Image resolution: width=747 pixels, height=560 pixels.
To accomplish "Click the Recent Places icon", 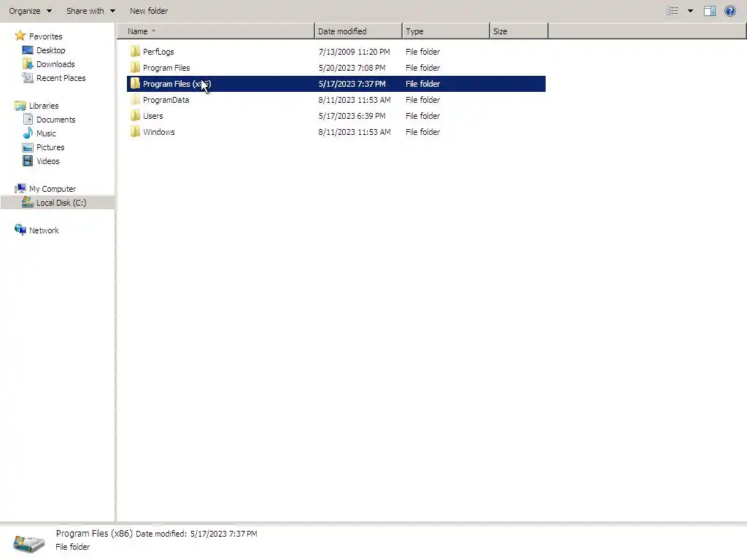I will coord(28,77).
